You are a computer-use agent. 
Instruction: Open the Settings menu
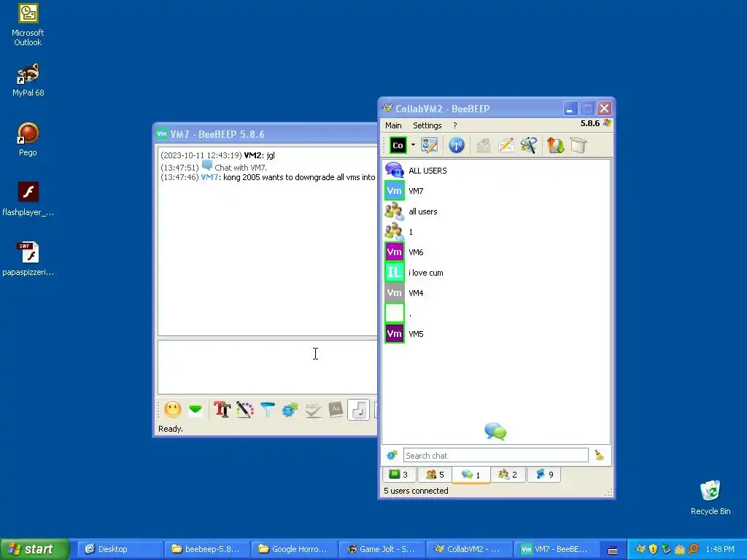click(427, 125)
